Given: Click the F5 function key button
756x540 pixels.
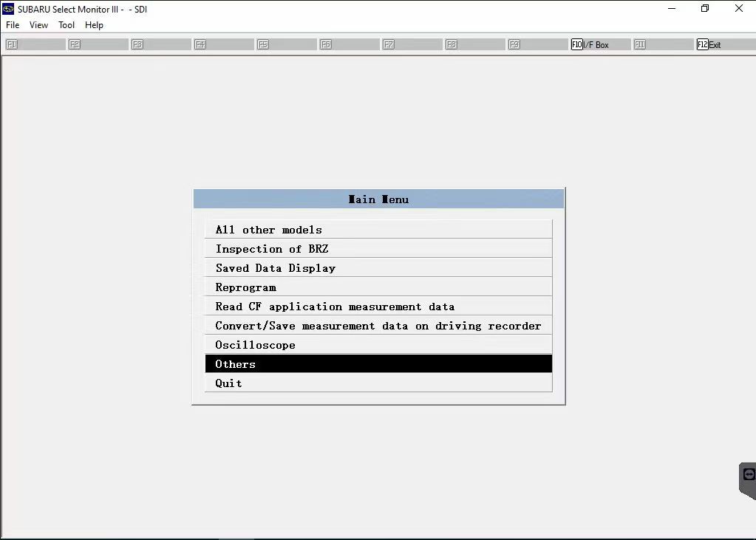Looking at the screenshot, I should coord(286,45).
